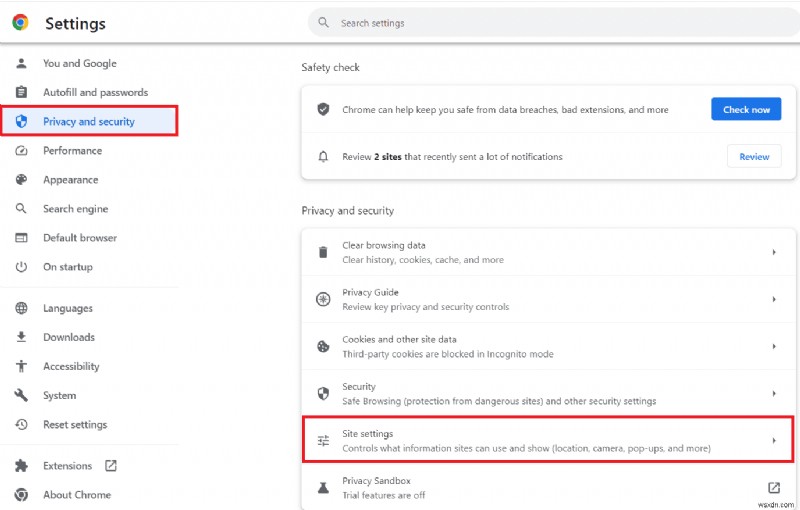Click the Settings page title
Viewport: 800px width, 510px height.
point(76,23)
